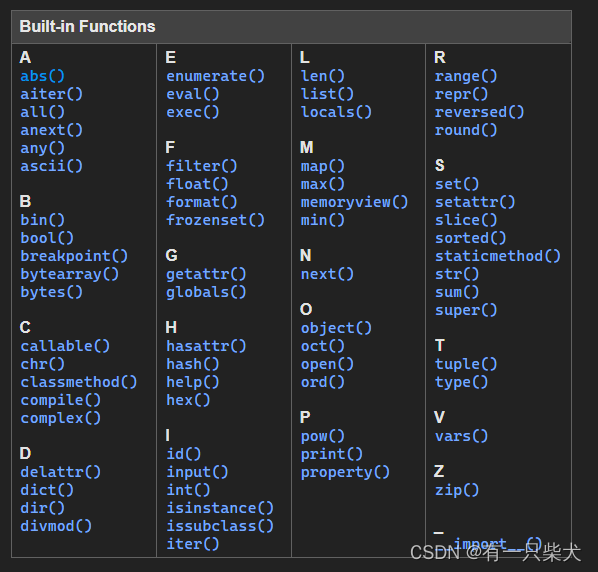Open the min() link
Image resolution: width=598 pixels, height=572 pixels.
pyautogui.click(x=323, y=220)
